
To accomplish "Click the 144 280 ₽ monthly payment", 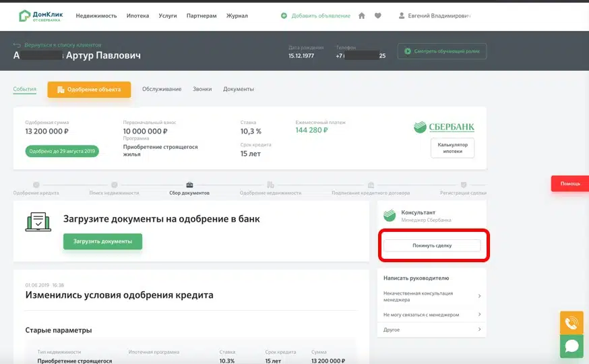I will 311,130.
